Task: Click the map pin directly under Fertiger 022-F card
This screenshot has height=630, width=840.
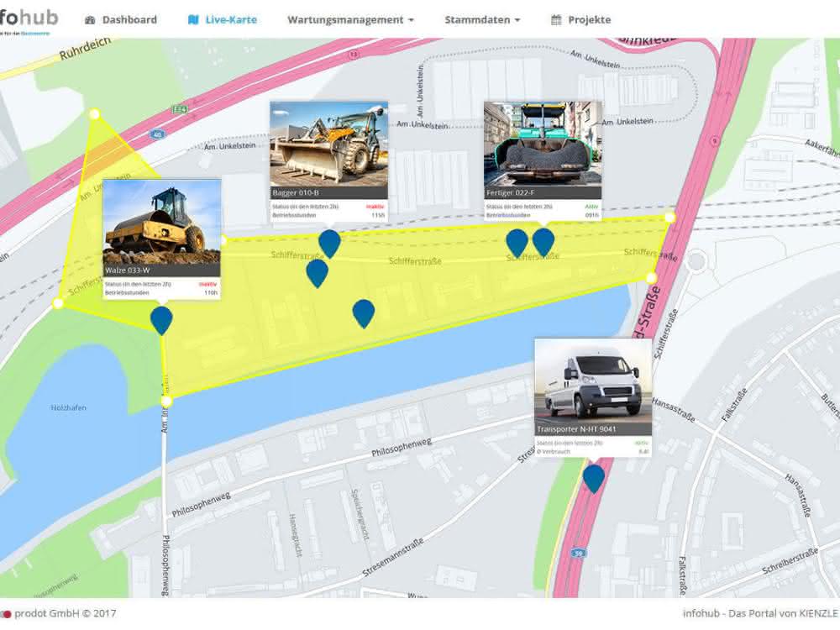Action: click(543, 242)
